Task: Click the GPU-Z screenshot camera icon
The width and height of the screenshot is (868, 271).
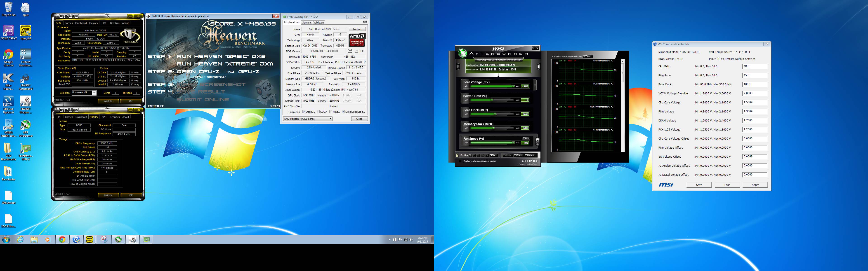Action: pos(365,22)
